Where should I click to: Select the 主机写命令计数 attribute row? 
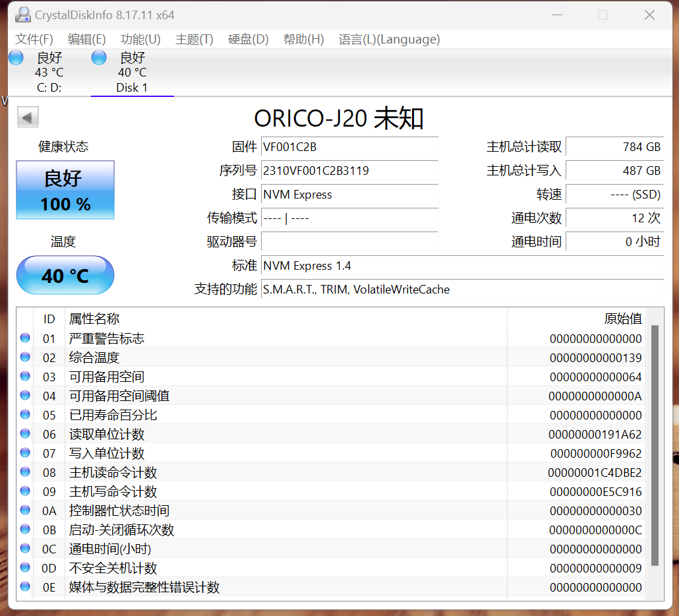332,491
